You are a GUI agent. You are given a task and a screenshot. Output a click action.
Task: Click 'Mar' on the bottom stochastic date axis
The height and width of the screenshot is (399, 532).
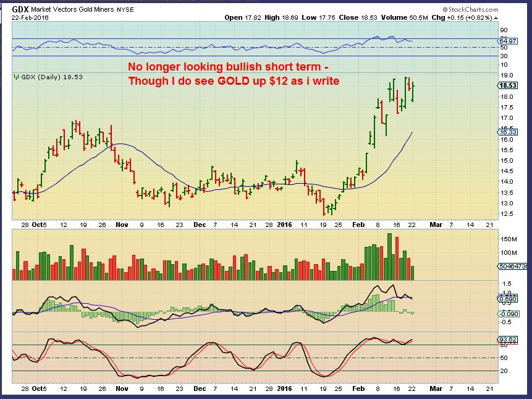point(436,388)
